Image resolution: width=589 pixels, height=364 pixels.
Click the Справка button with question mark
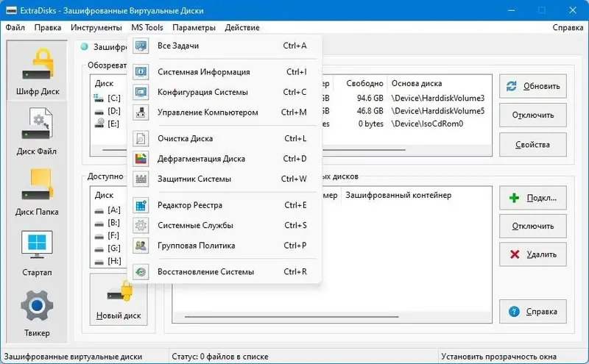[532, 312]
